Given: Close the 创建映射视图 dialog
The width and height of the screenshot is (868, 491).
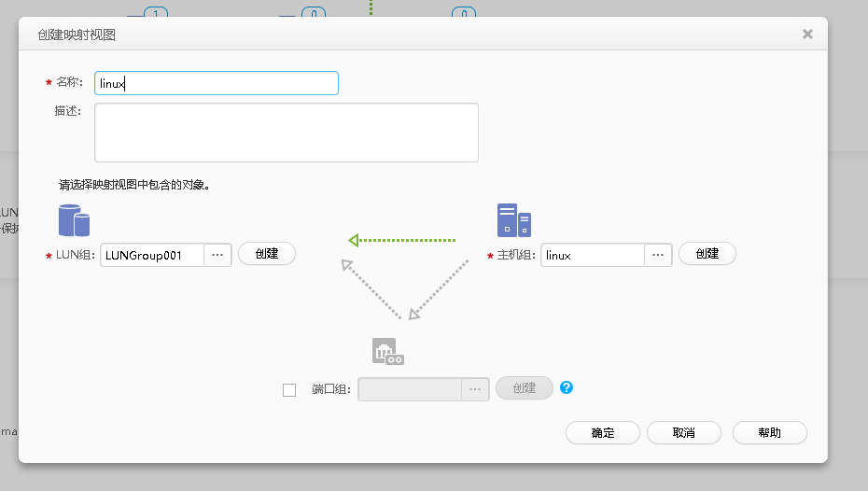Looking at the screenshot, I should pos(807,35).
